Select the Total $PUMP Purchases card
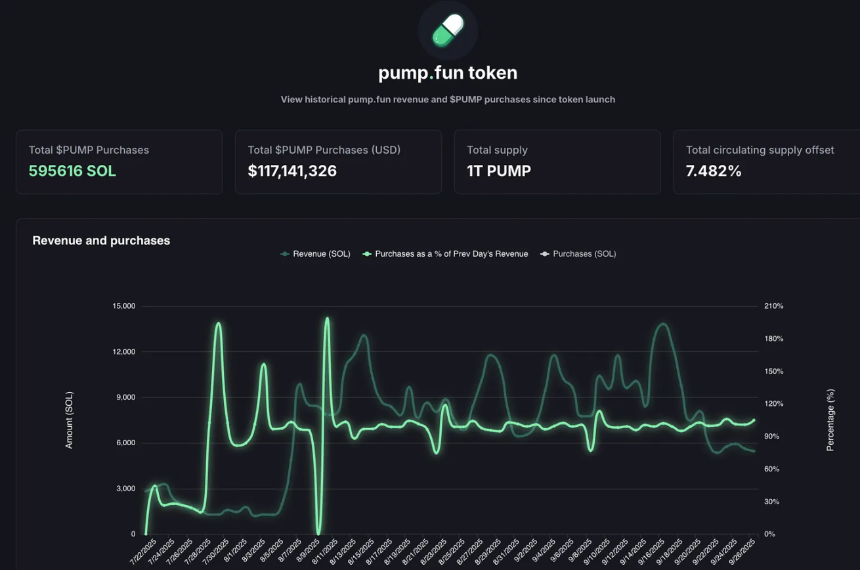 coord(119,161)
